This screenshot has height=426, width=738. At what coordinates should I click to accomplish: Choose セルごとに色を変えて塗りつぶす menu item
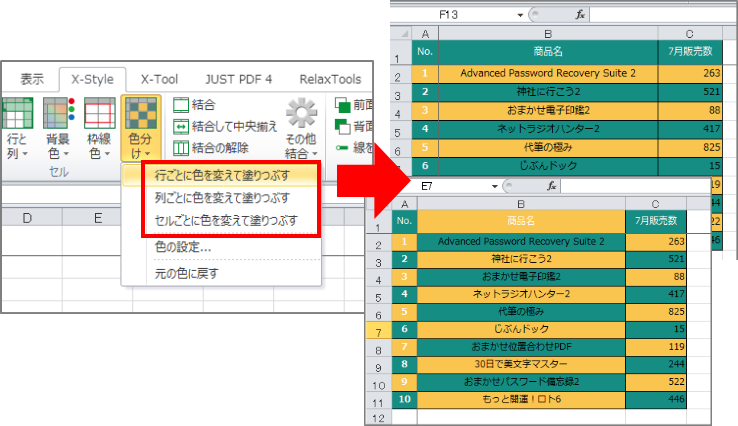(226, 220)
